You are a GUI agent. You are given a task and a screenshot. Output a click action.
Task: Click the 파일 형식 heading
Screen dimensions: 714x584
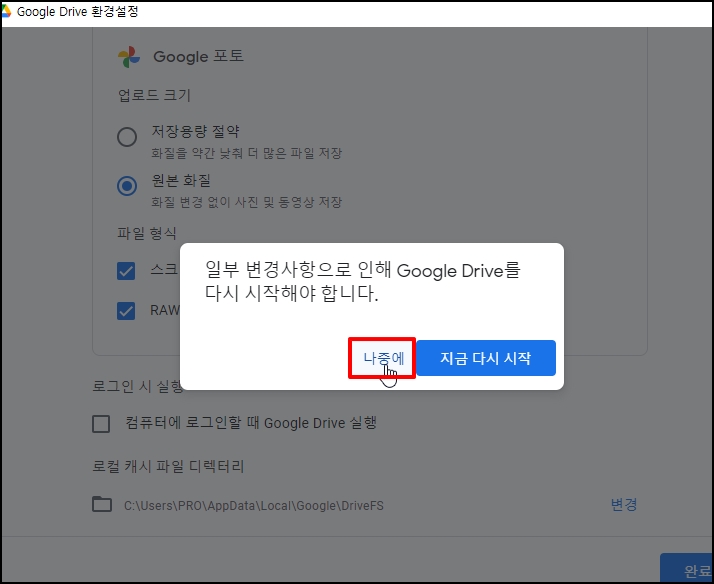tap(147, 234)
